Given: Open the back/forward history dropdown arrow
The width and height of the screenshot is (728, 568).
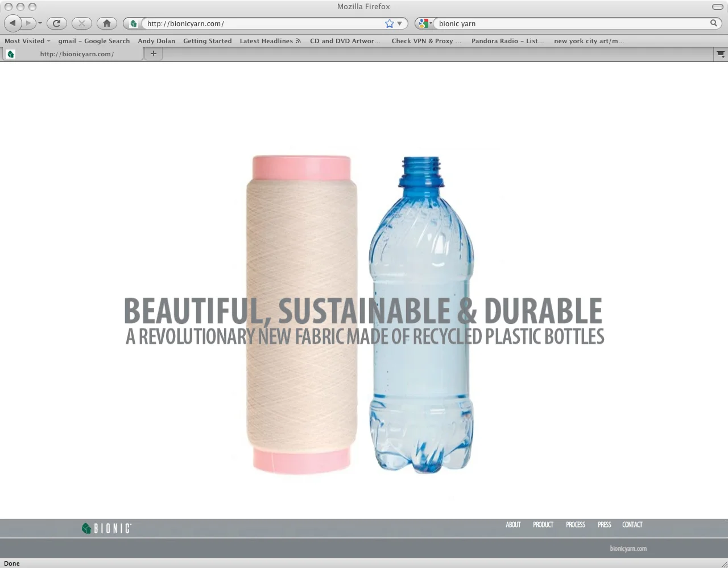Looking at the screenshot, I should click(40, 23).
